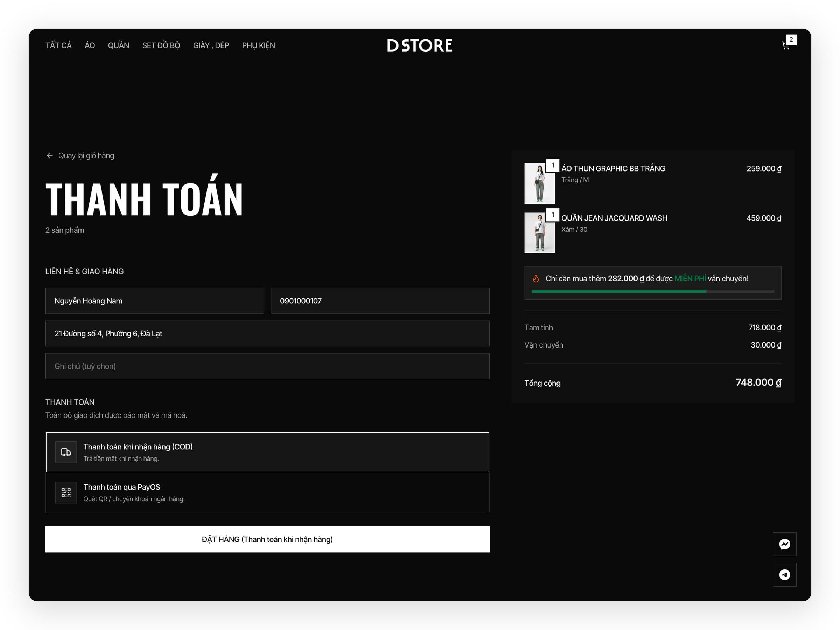
Task: Focus the phone field 0901000107
Action: click(x=380, y=301)
